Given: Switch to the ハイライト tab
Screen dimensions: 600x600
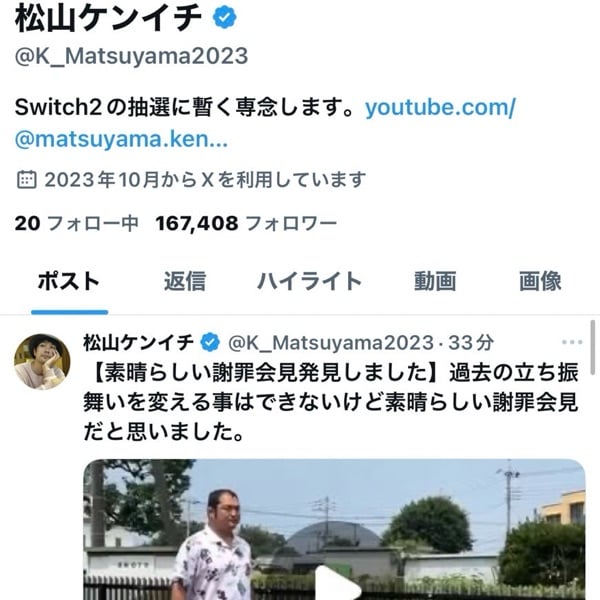Looking at the screenshot, I should coord(309,281).
